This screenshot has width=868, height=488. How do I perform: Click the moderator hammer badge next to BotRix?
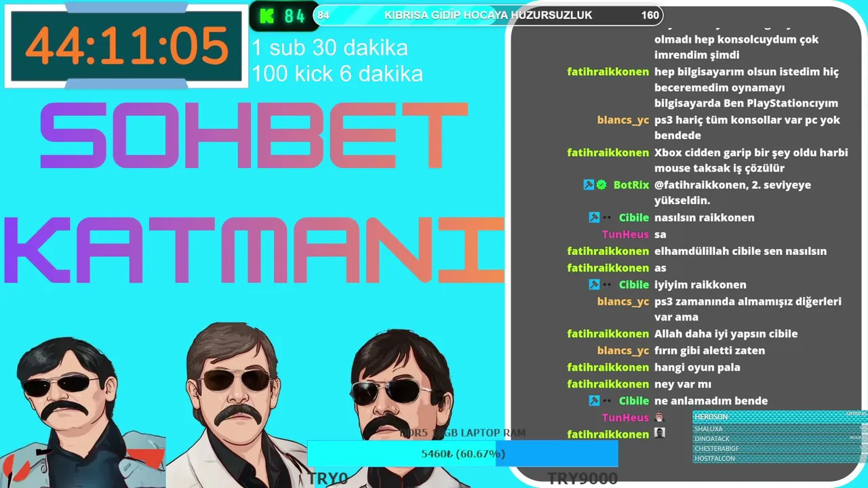pos(589,184)
